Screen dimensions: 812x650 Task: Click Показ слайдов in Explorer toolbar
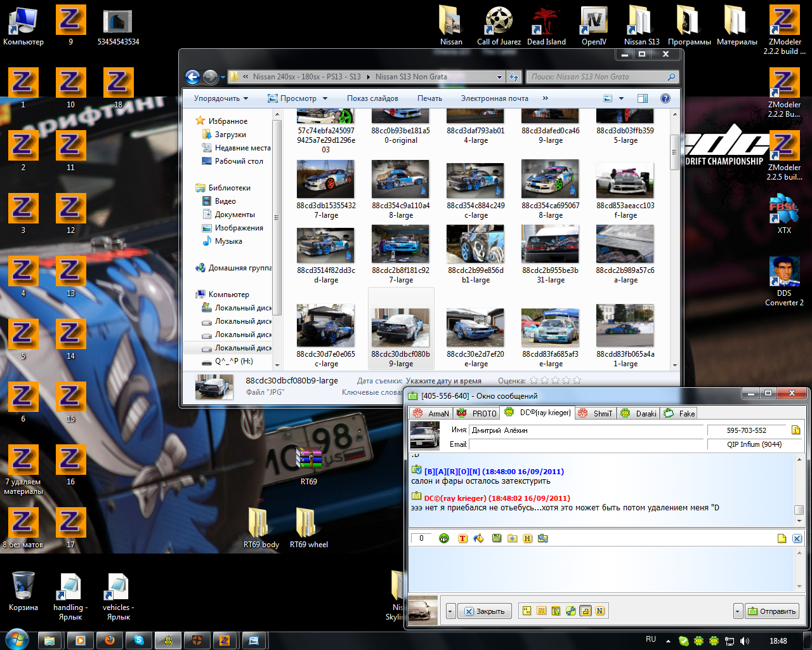coord(372,98)
